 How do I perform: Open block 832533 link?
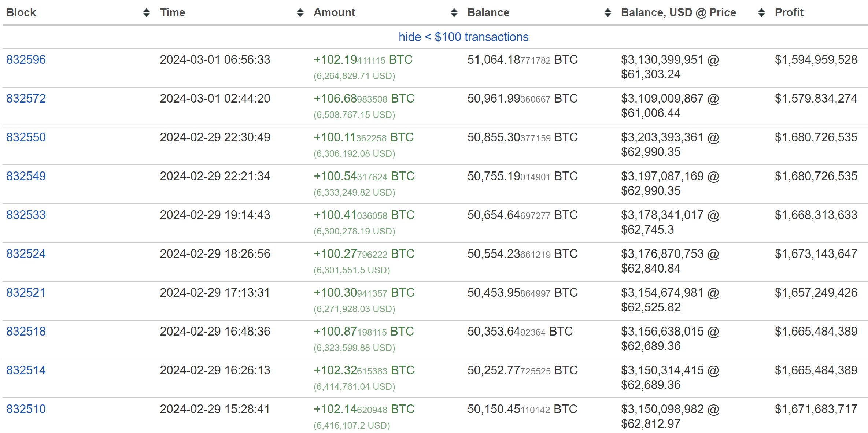tap(26, 215)
